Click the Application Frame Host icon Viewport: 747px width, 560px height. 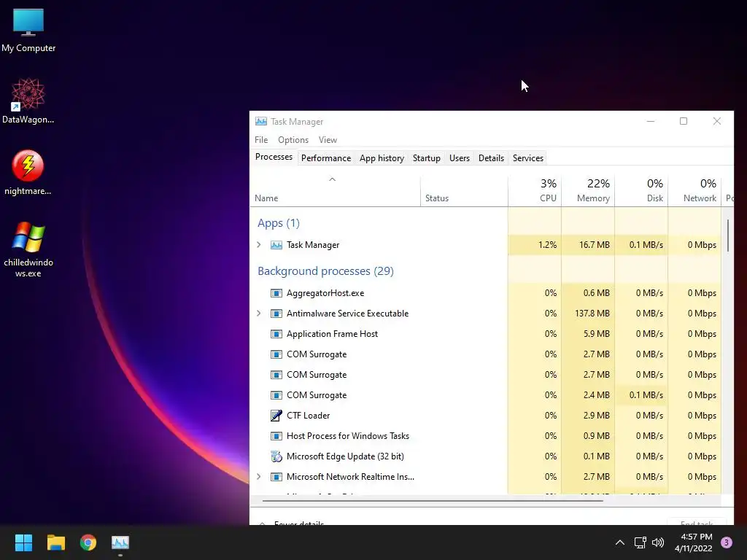point(276,334)
